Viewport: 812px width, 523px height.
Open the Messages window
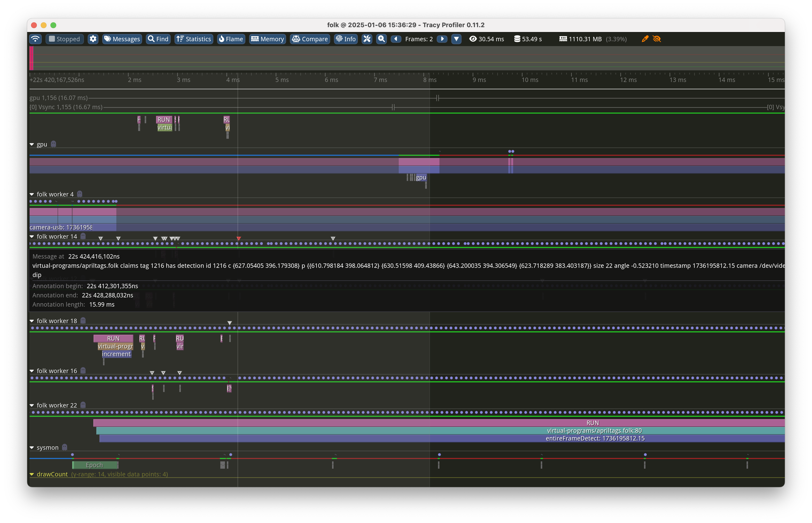pyautogui.click(x=122, y=39)
